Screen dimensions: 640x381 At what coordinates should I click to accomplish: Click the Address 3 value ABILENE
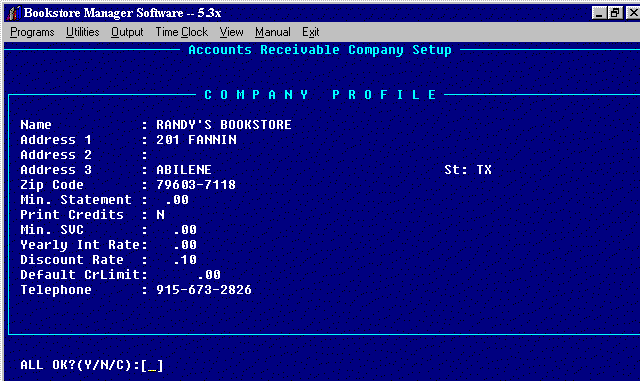[184, 169]
